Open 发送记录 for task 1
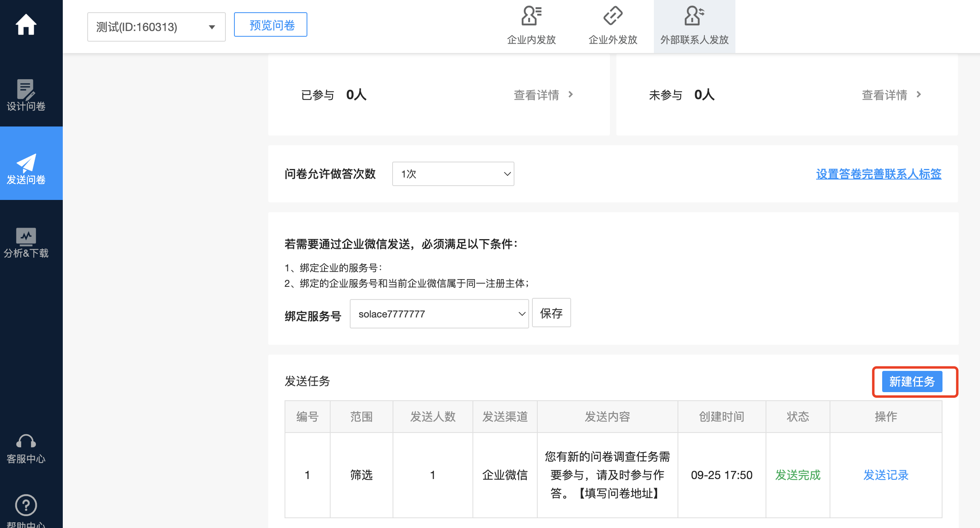This screenshot has width=980, height=528. pyautogui.click(x=886, y=475)
